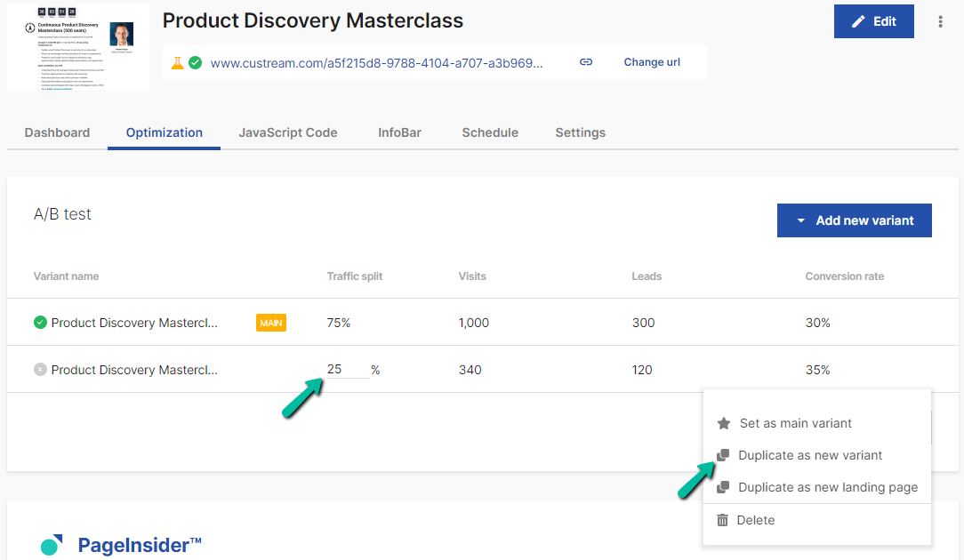Click the green published checkmark next to URL
964x560 pixels.
tap(196, 63)
